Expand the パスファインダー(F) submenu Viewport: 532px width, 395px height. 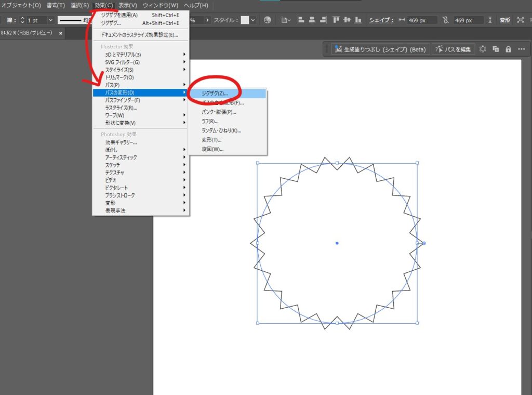point(141,100)
